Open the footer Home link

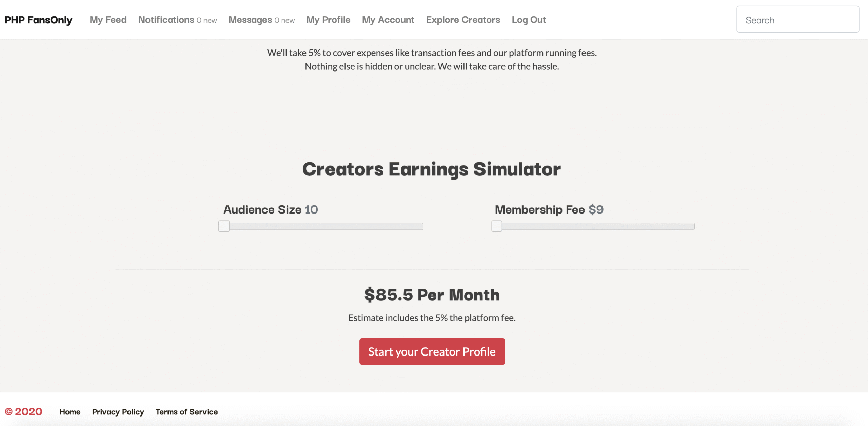click(x=70, y=412)
